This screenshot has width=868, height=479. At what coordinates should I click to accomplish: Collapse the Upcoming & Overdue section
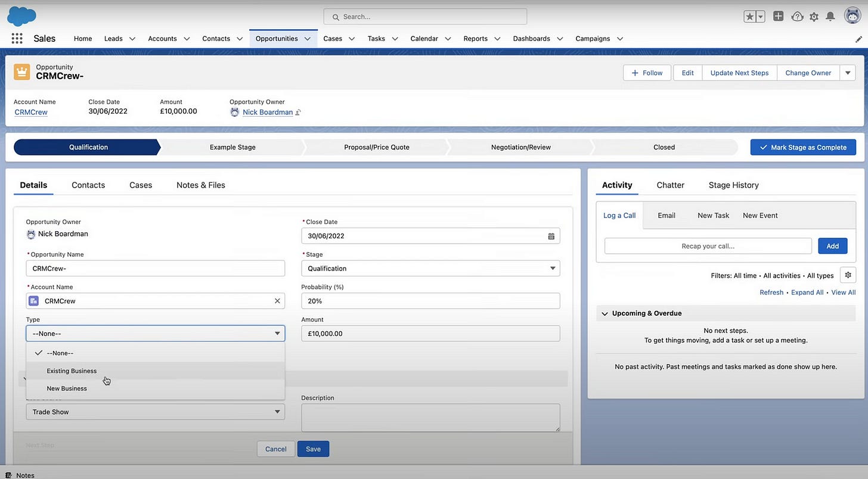605,313
